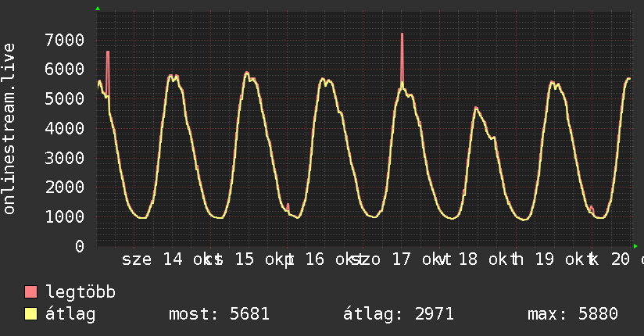The width and height of the screenshot is (644, 336).
Task: Click the onlinestream.live vertical axis title
Action: [9, 129]
